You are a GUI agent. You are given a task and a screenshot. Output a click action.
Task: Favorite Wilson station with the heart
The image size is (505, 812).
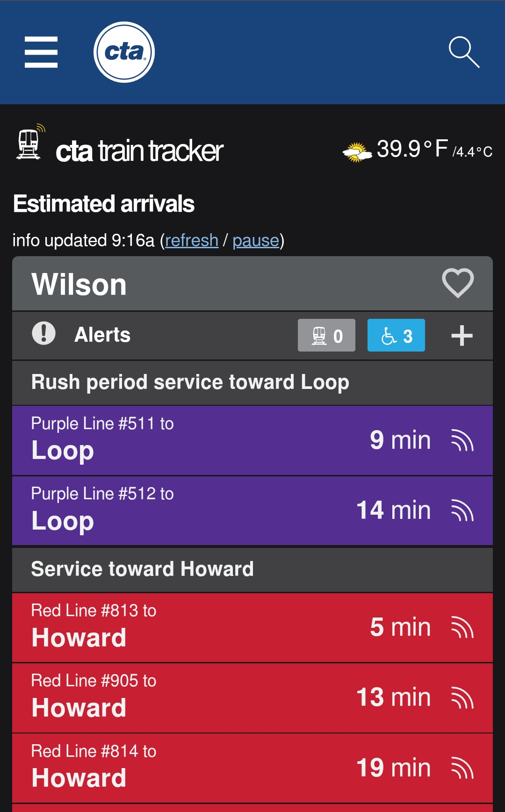[458, 283]
